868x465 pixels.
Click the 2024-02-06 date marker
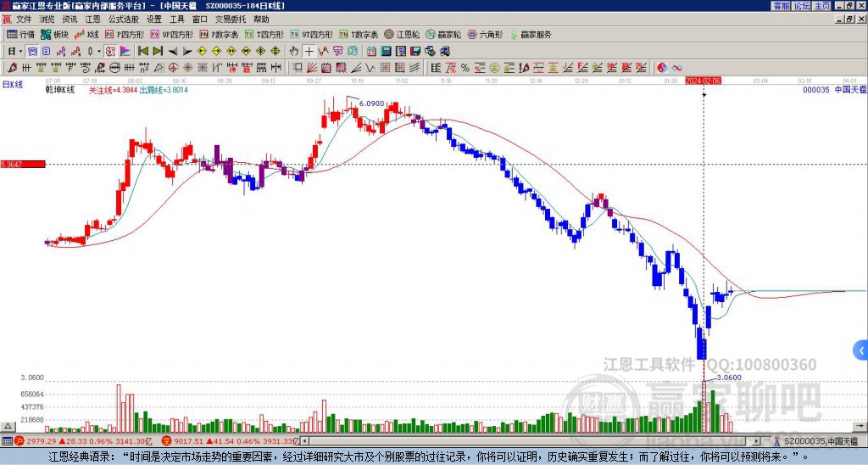tap(703, 81)
